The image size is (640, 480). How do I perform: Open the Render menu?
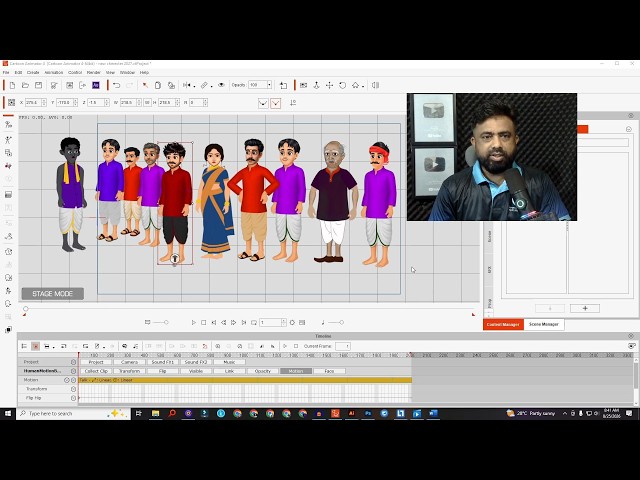click(x=93, y=73)
